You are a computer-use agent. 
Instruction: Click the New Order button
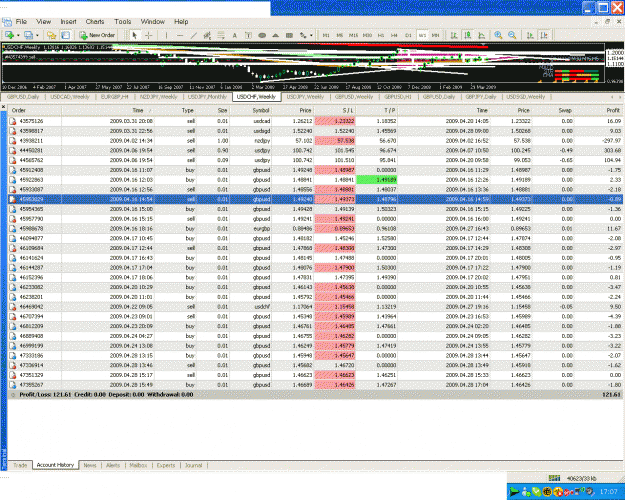pos(97,35)
